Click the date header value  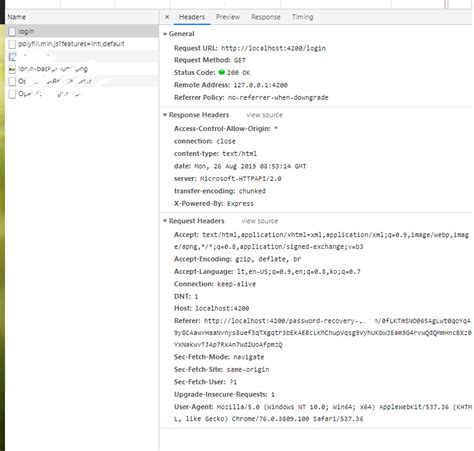pos(250,166)
